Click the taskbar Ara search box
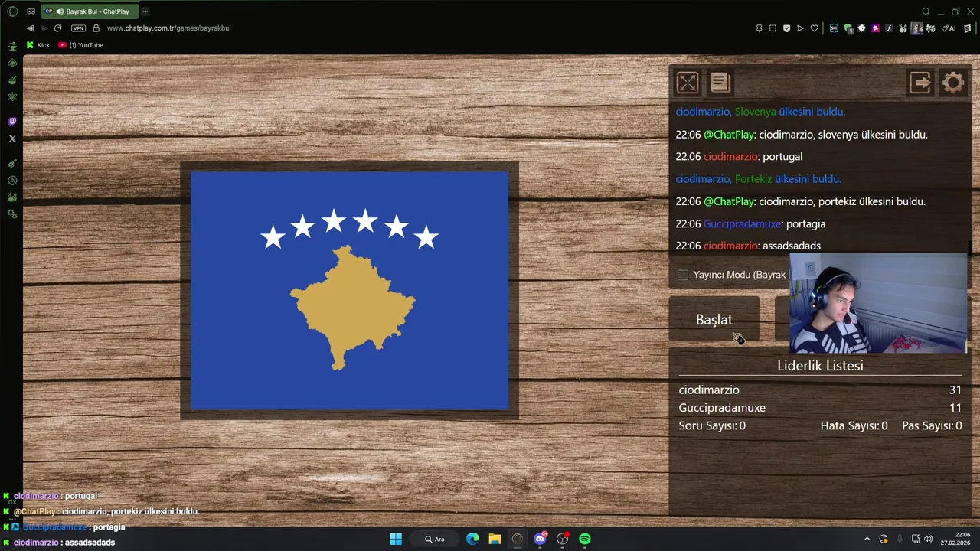 pos(435,539)
